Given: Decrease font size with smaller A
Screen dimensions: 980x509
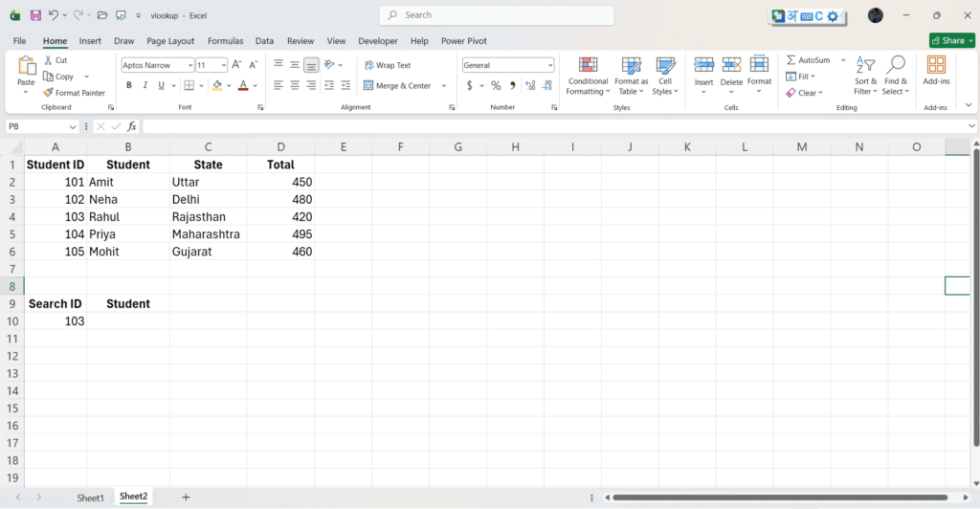Looking at the screenshot, I should click(253, 64).
